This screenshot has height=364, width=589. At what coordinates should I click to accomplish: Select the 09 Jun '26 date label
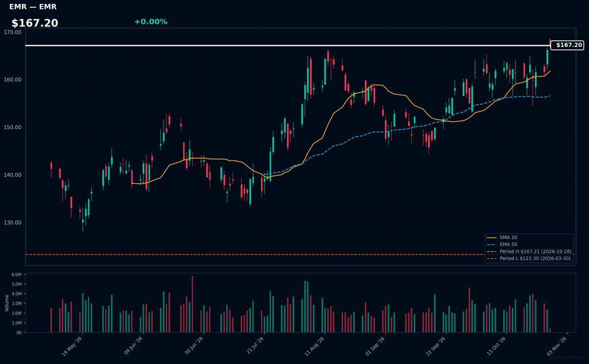pyautogui.click(x=133, y=346)
